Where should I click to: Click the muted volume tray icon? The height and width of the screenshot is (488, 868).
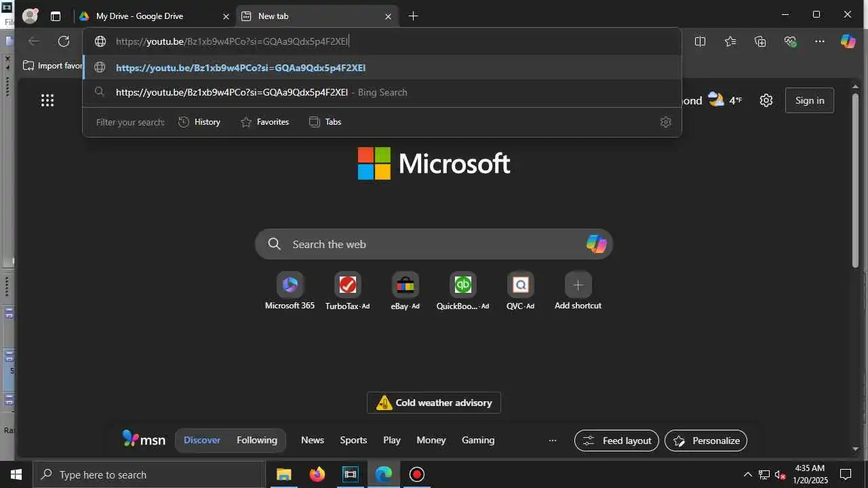(x=781, y=474)
